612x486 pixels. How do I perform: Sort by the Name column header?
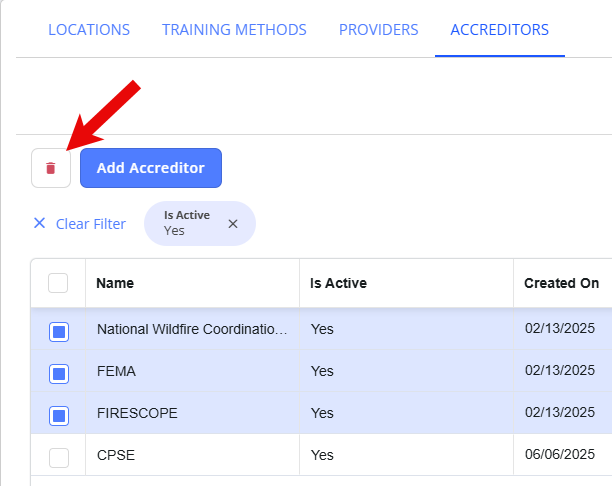pos(115,283)
